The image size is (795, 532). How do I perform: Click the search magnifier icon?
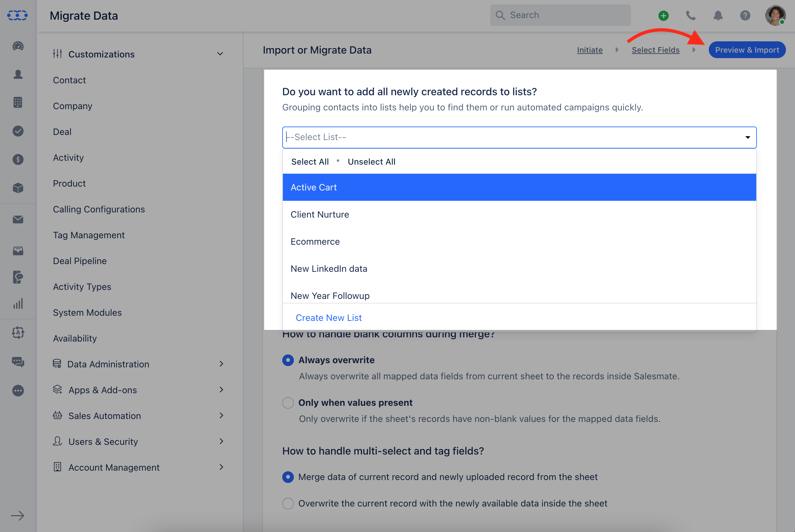500,15
